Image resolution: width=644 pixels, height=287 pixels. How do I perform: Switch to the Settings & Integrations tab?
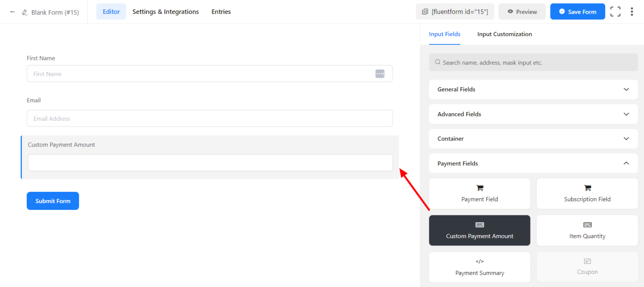(x=165, y=12)
